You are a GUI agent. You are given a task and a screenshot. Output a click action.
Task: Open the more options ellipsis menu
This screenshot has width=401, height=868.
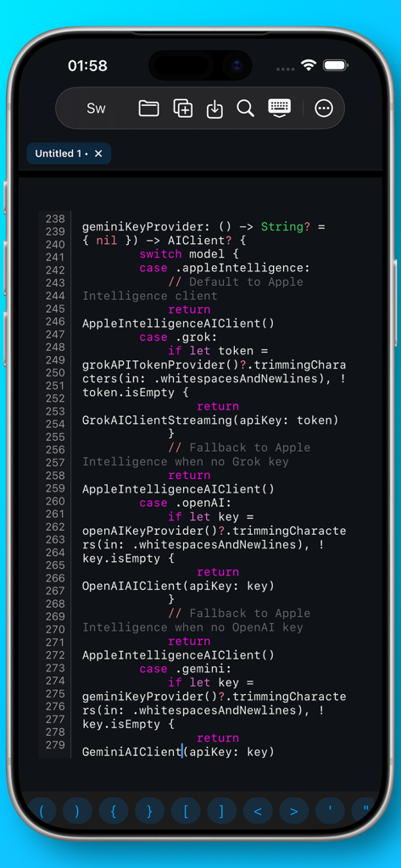tap(324, 108)
